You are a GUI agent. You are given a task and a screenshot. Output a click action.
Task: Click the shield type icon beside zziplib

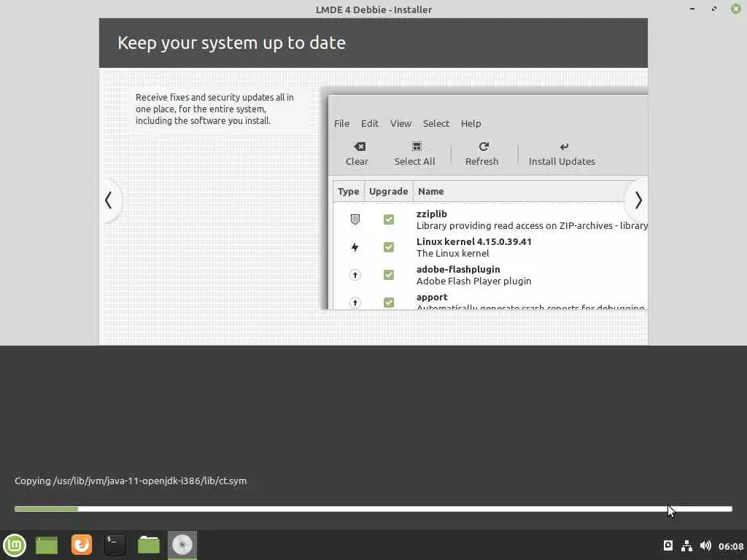point(355,219)
